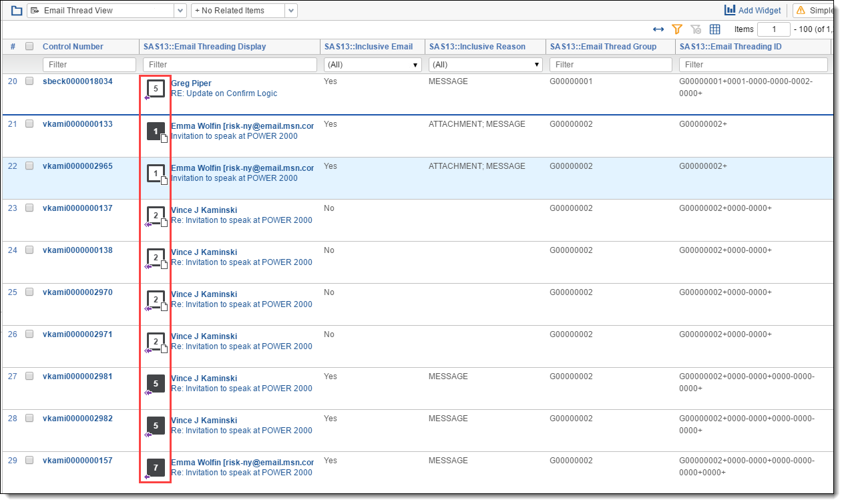Open the Inclusive Email (All) filter dropdown
This screenshot has height=504, width=844.
(x=372, y=65)
